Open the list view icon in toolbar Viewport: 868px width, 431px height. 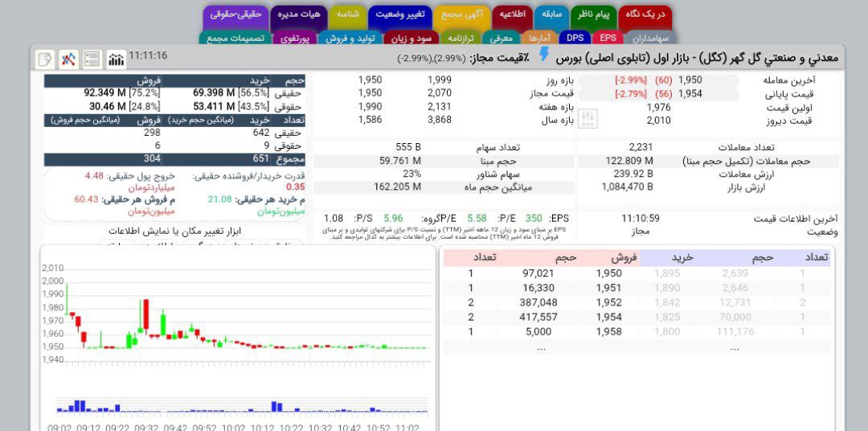click(x=92, y=59)
